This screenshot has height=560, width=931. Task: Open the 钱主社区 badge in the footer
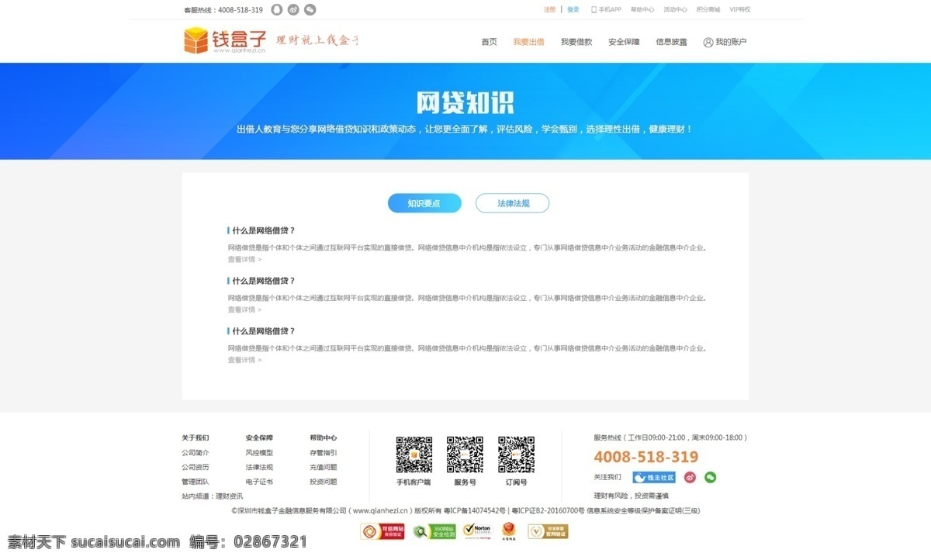(x=654, y=478)
